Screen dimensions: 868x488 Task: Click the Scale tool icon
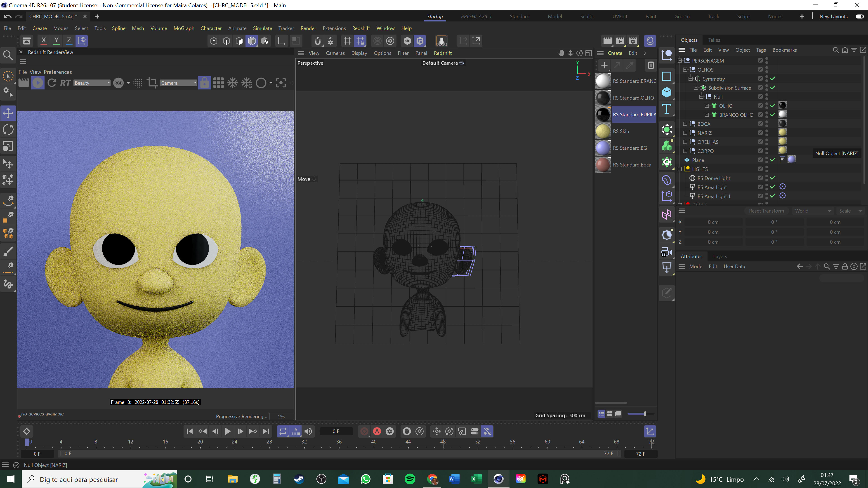point(8,146)
